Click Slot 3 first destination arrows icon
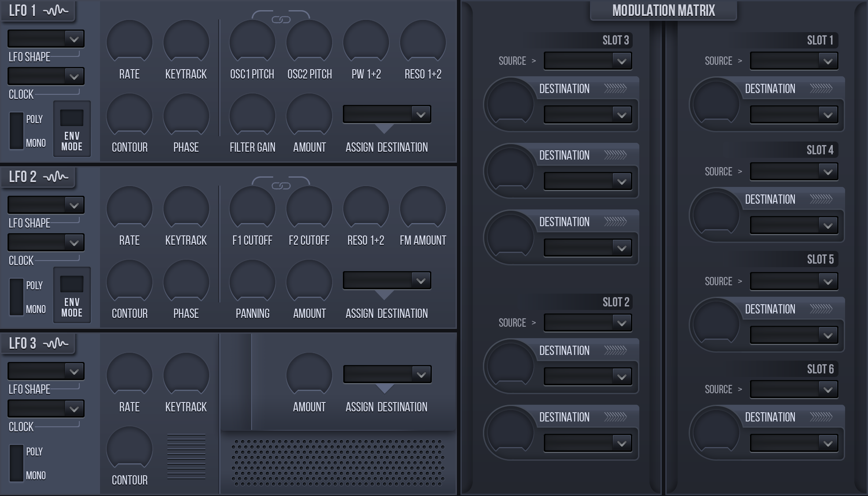The image size is (868, 496). [615, 89]
